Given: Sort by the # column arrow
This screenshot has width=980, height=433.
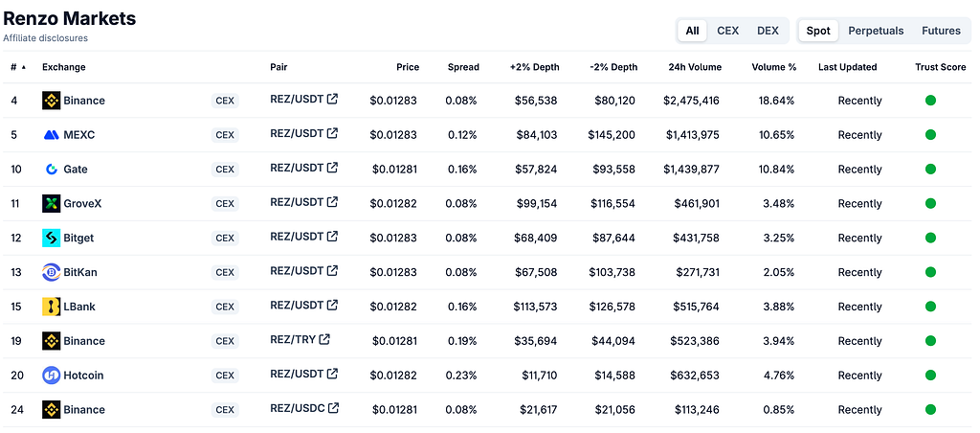Looking at the screenshot, I should tap(24, 67).
